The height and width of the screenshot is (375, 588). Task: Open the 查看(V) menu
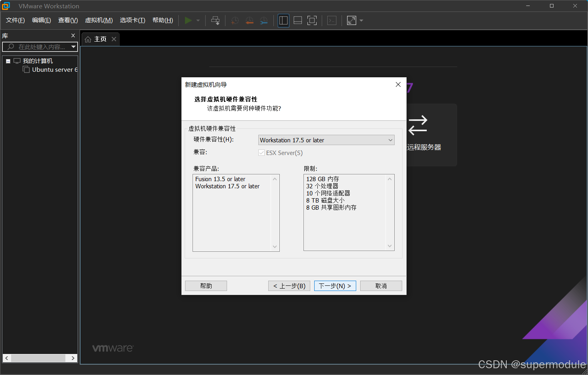(x=68, y=20)
